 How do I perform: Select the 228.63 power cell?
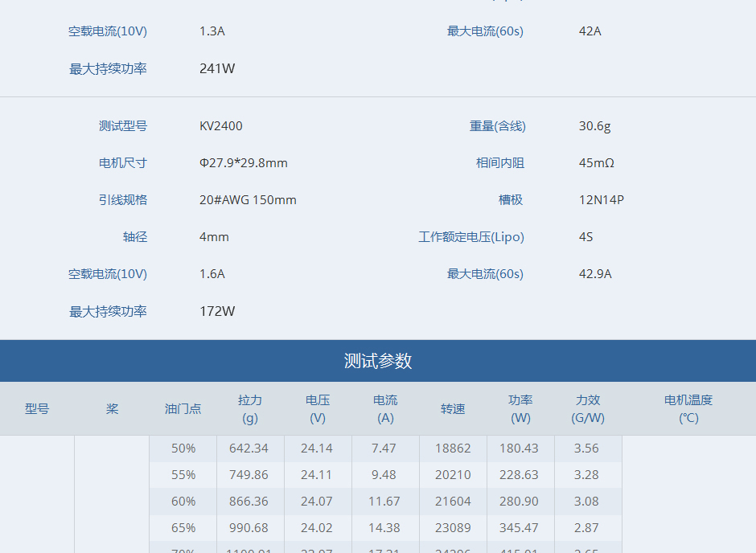tap(519, 475)
